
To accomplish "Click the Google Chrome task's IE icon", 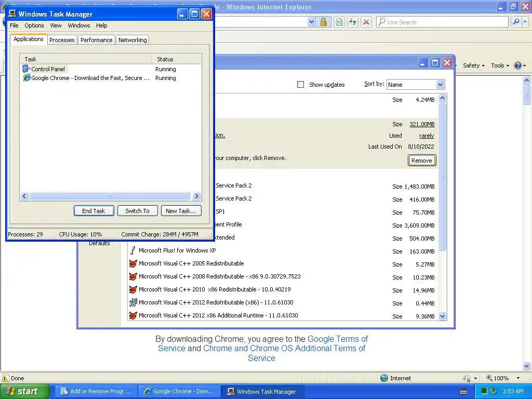I will click(26, 78).
